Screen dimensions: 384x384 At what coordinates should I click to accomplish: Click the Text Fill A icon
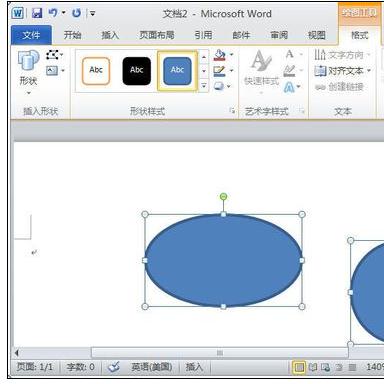[290, 54]
